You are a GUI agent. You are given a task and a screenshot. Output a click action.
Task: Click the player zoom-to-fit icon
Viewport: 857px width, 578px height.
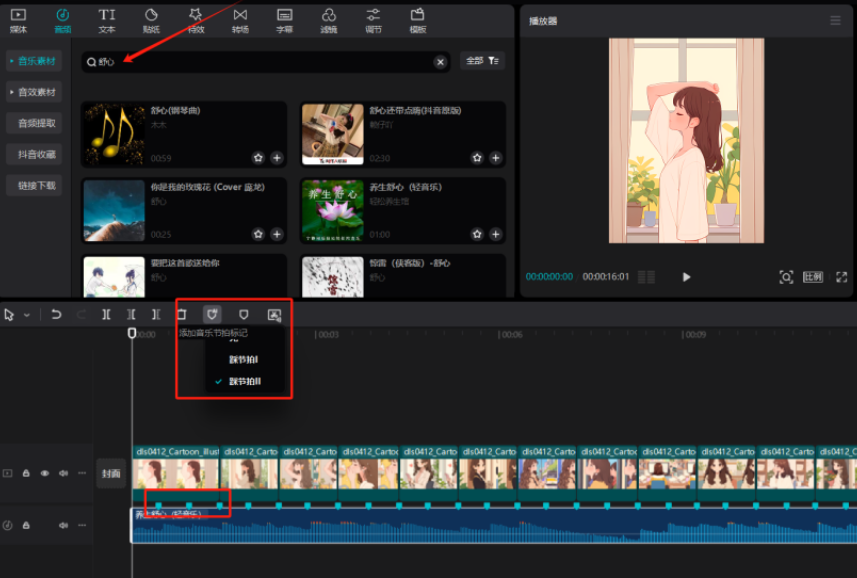785,277
